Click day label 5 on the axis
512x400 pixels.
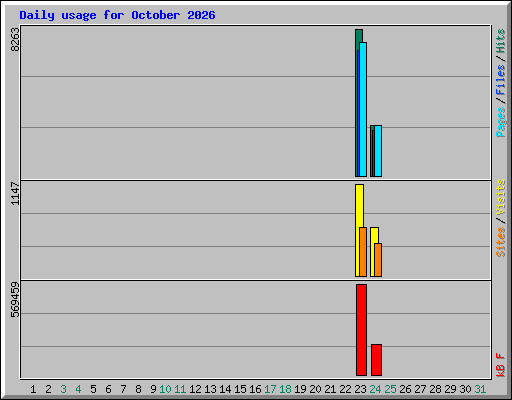(93, 389)
